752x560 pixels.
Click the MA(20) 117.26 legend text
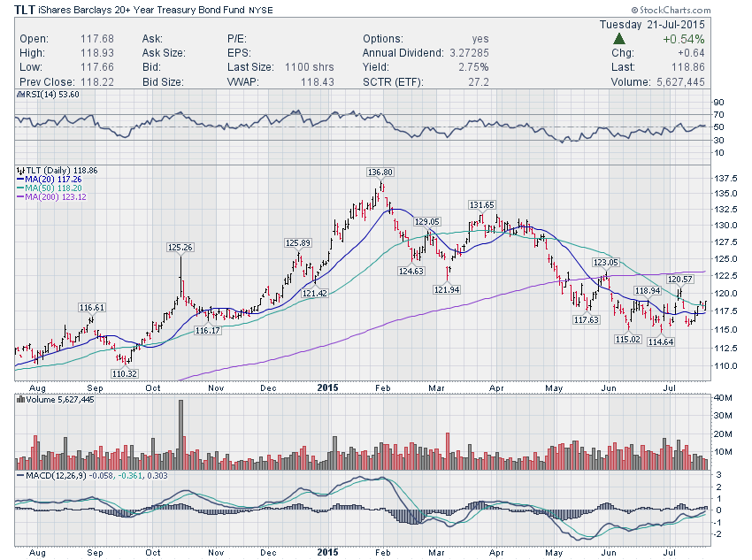(53, 180)
